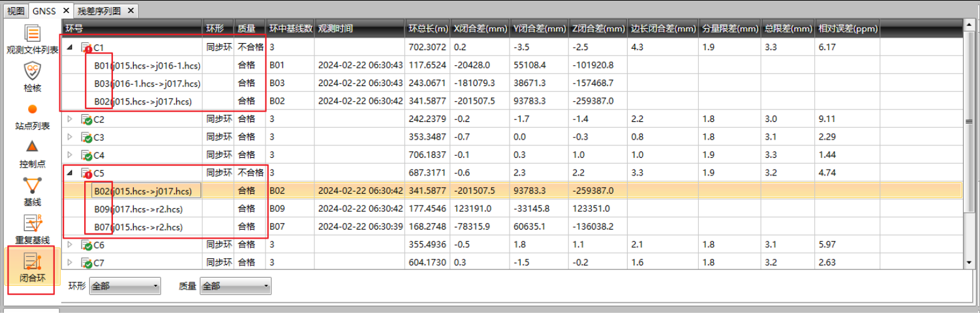Sort by the 环号 column header

132,29
